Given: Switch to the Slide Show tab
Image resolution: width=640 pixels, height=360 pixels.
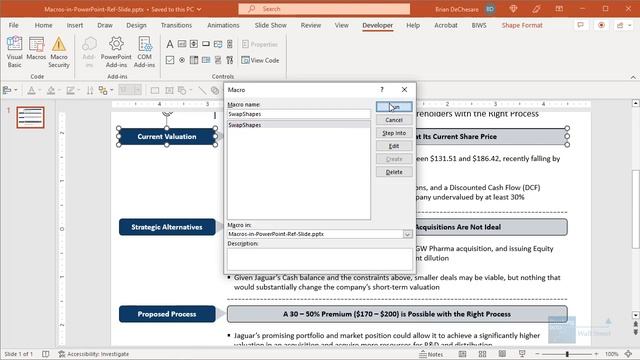Looking at the screenshot, I should (x=271, y=25).
